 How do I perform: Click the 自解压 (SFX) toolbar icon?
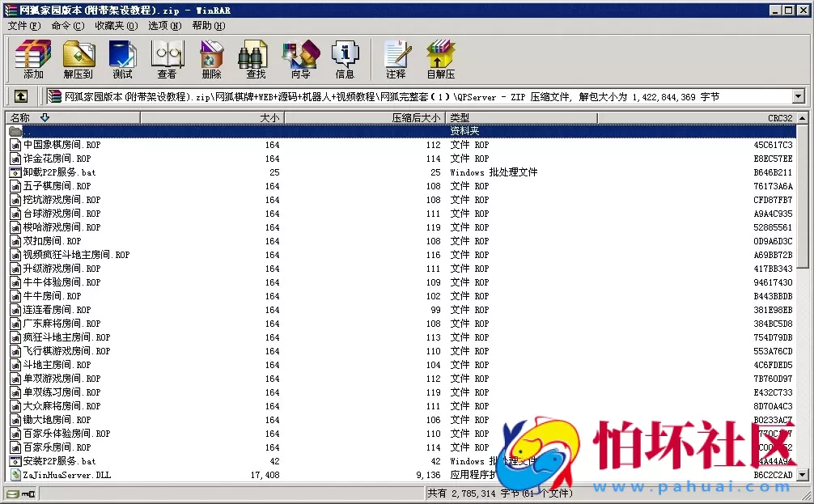[440, 58]
